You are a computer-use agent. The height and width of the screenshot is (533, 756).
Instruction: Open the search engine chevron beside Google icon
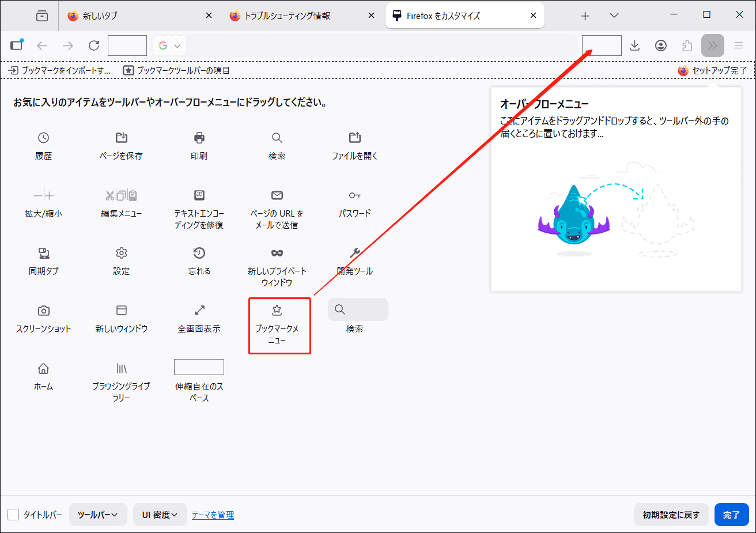(177, 45)
